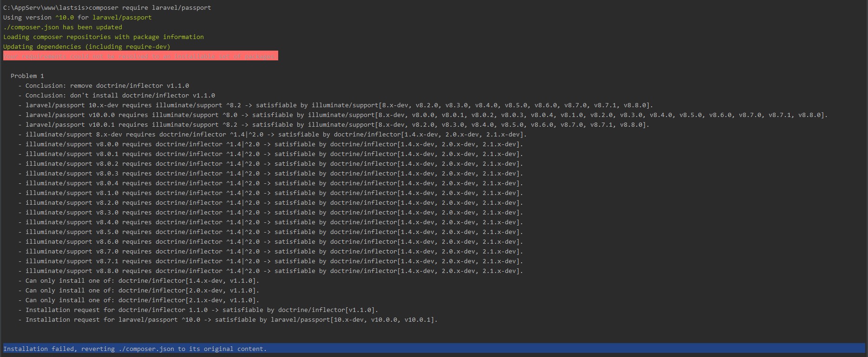868x357 pixels.
Task: Click 'Loading composer repositories with package information'
Action: coord(104,37)
